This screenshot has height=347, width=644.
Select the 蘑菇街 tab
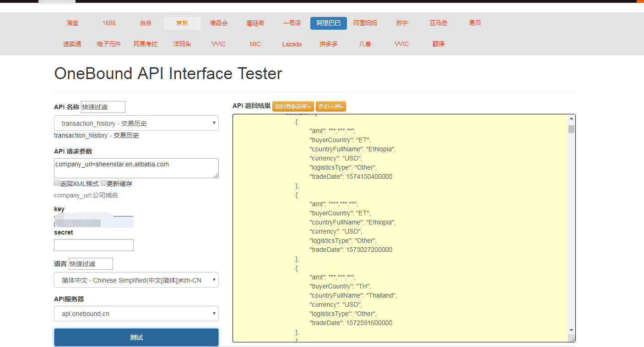point(255,23)
